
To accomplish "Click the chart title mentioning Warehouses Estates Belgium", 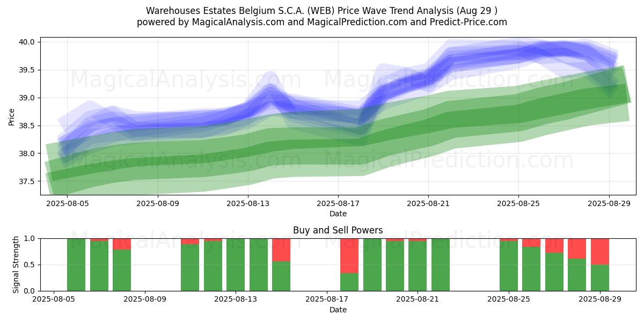I will click(x=321, y=11).
